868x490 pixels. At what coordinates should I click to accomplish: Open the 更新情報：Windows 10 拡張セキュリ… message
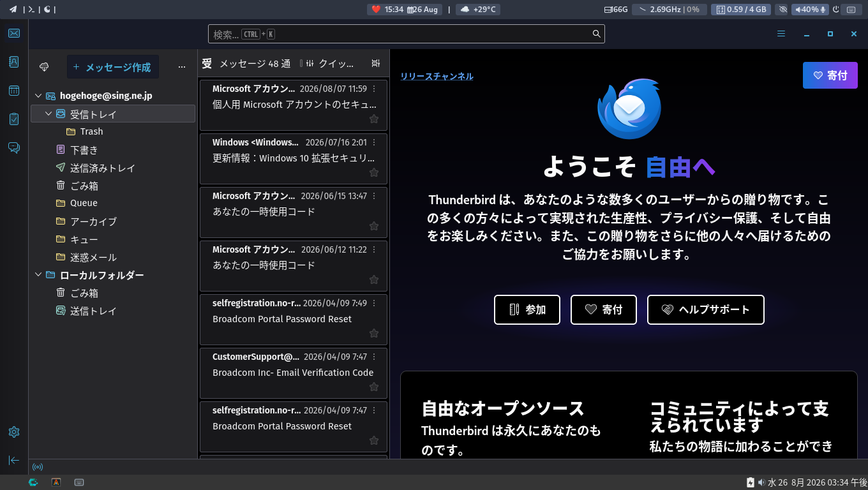[x=294, y=158]
